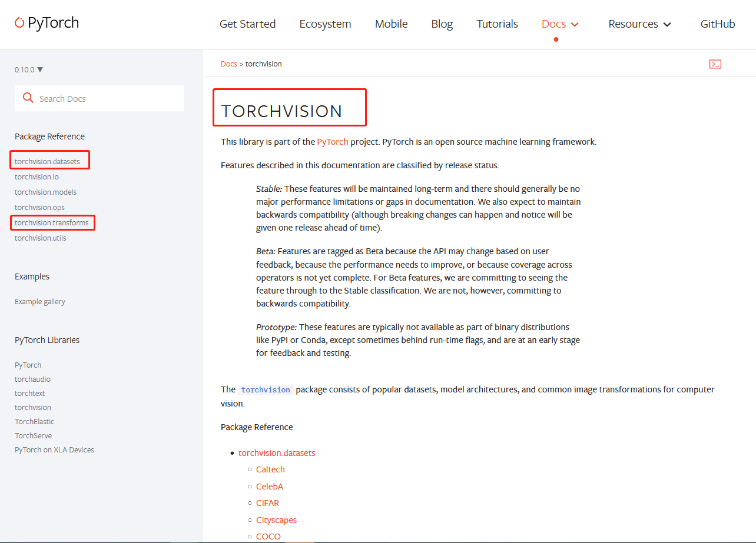The height and width of the screenshot is (543, 756).
Task: Click the TORCHVISION page title
Action: pyautogui.click(x=281, y=111)
